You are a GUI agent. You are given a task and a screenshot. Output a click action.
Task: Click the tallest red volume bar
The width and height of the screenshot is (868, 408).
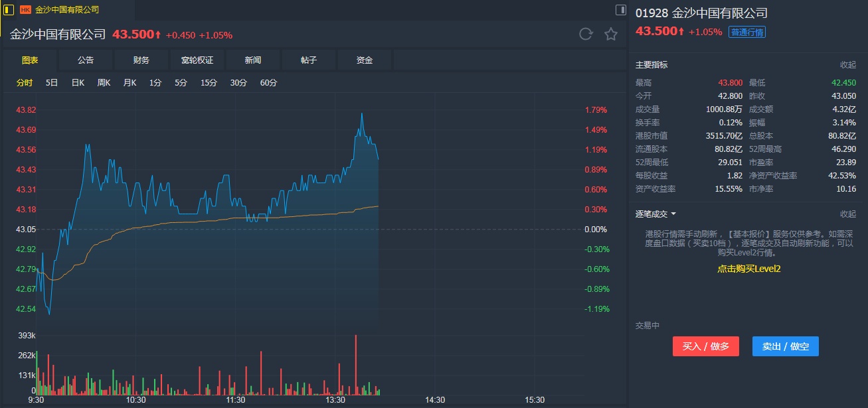[x=356, y=365]
